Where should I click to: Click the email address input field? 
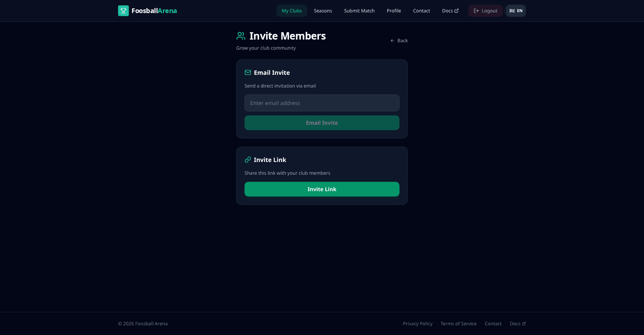(x=322, y=103)
